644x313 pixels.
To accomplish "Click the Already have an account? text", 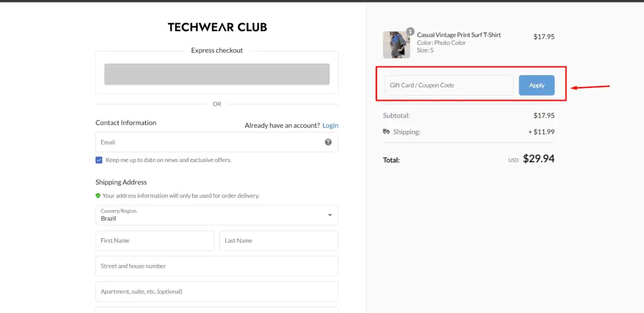I will tap(282, 126).
